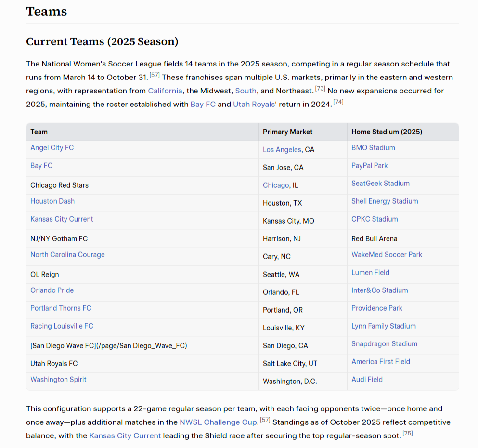Open the South link in paragraph

click(x=245, y=91)
